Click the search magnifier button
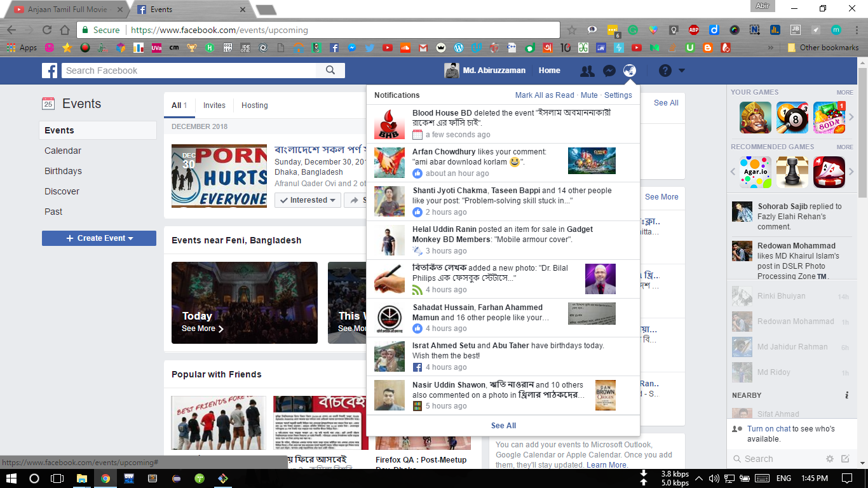868x488 pixels. tap(330, 71)
